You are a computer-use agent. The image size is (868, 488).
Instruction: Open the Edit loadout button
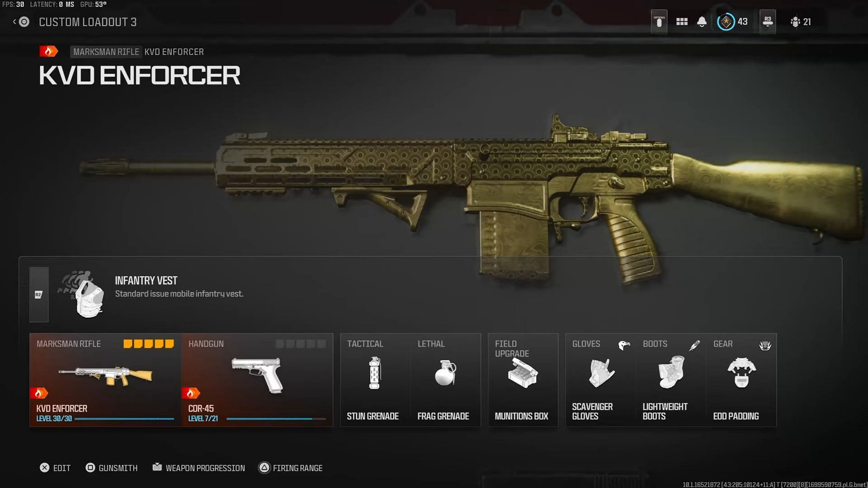[x=54, y=468]
